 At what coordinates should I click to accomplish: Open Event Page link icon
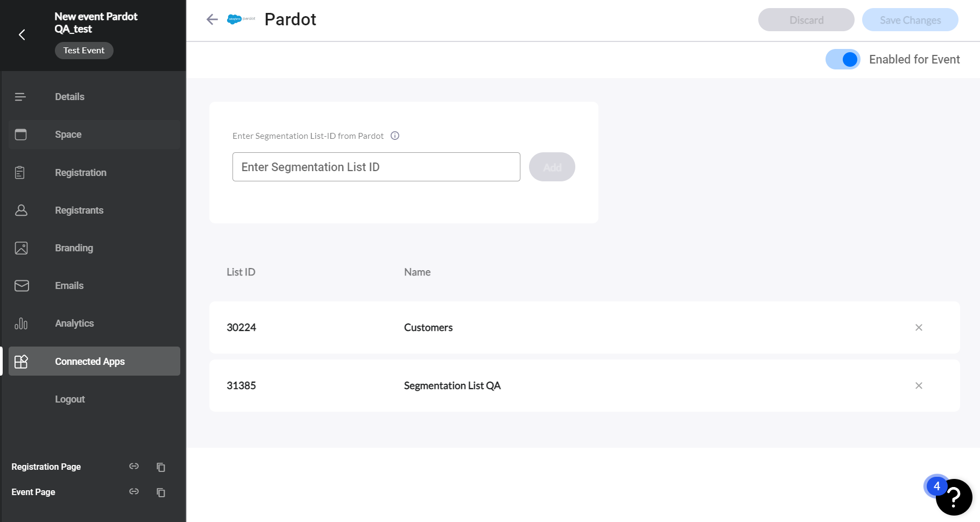[x=134, y=492]
